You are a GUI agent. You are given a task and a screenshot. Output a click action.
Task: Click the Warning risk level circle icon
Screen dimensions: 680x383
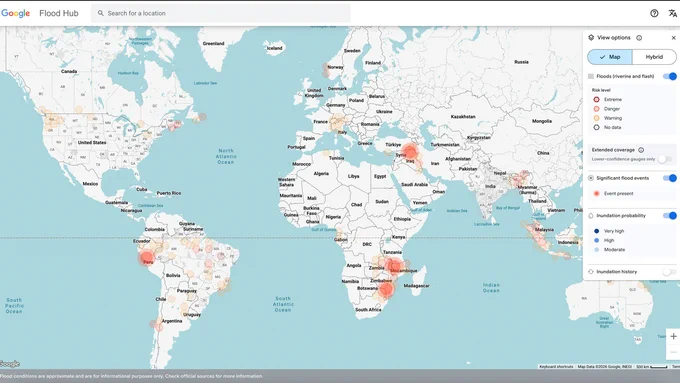596,118
